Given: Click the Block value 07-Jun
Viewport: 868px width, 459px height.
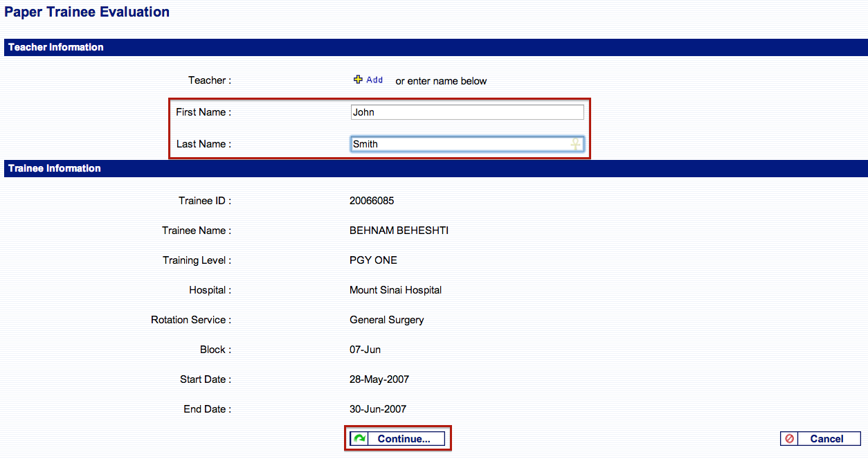Looking at the screenshot, I should pos(365,350).
